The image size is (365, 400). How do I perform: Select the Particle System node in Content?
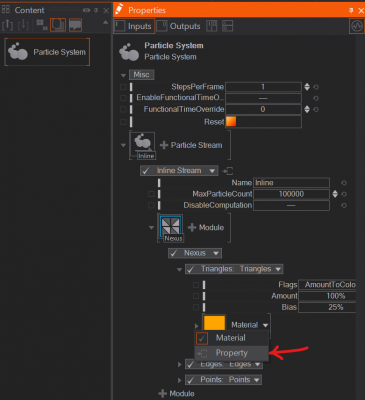point(47,52)
